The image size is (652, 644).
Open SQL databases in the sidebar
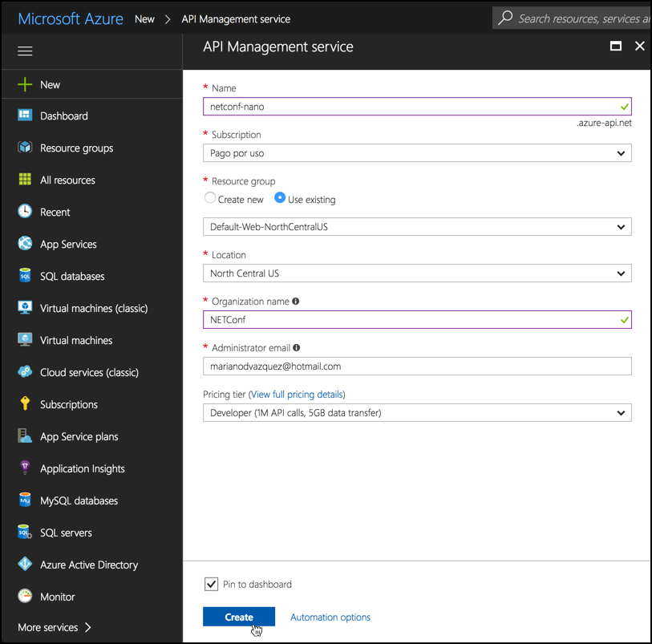pyautogui.click(x=72, y=277)
